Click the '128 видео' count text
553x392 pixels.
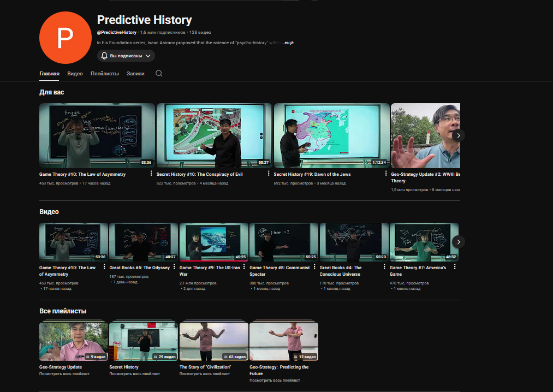[200, 32]
